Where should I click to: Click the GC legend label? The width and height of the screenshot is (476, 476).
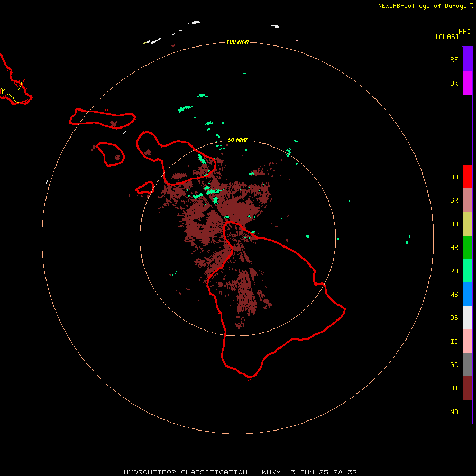coord(454,364)
